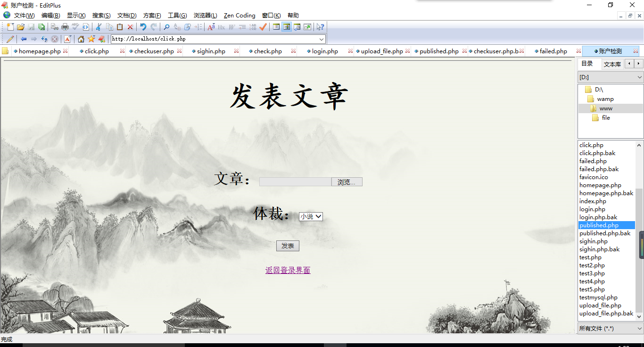This screenshot has width=644, height=347.
Task: Click the 发表 submit button
Action: pyautogui.click(x=288, y=246)
